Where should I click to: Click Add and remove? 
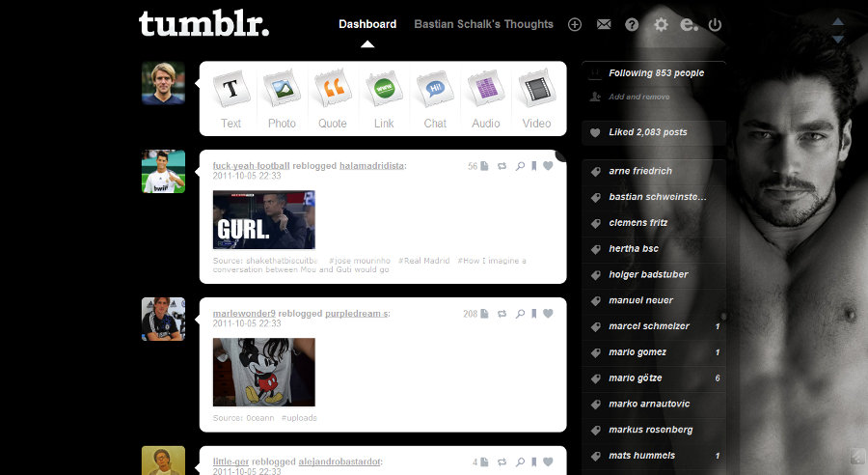pyautogui.click(x=639, y=97)
